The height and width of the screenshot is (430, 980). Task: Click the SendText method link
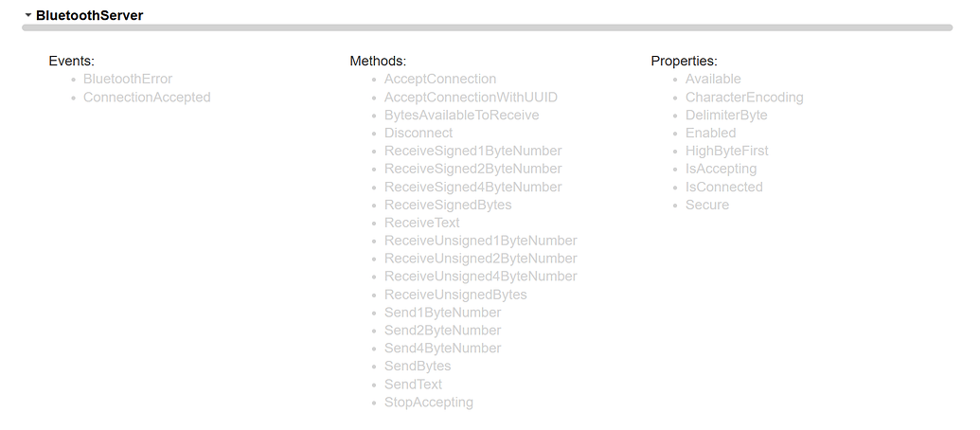(413, 385)
